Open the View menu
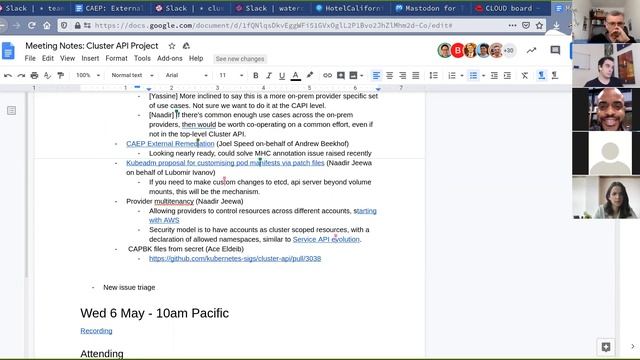Screen dimensions: 640x360 click(x=67, y=58)
